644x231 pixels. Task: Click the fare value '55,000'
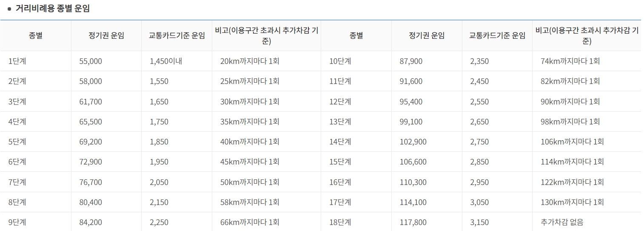click(91, 61)
